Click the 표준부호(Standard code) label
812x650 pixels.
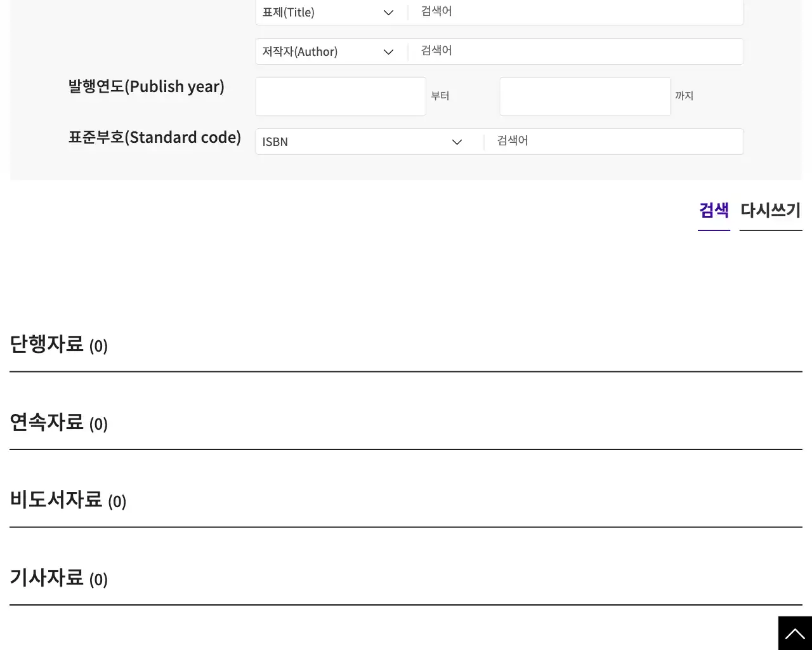pos(155,138)
